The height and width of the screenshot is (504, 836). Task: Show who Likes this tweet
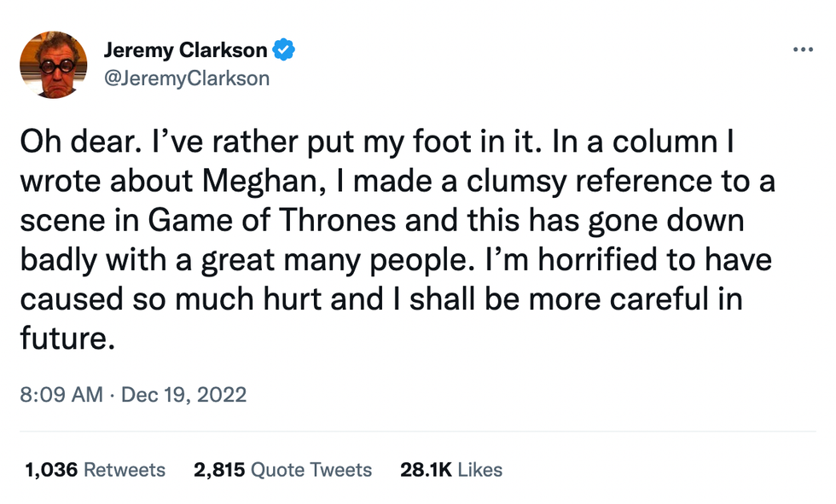[479, 470]
